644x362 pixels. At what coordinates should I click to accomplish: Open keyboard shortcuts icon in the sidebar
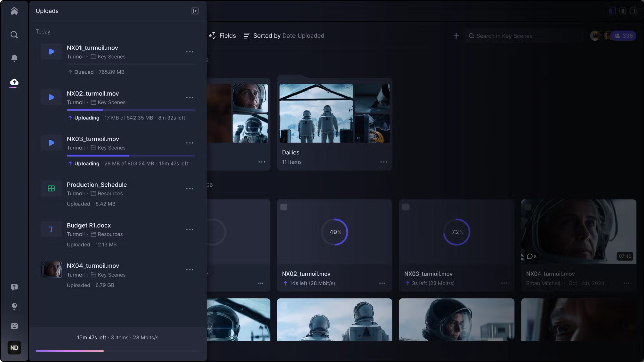tap(14, 326)
